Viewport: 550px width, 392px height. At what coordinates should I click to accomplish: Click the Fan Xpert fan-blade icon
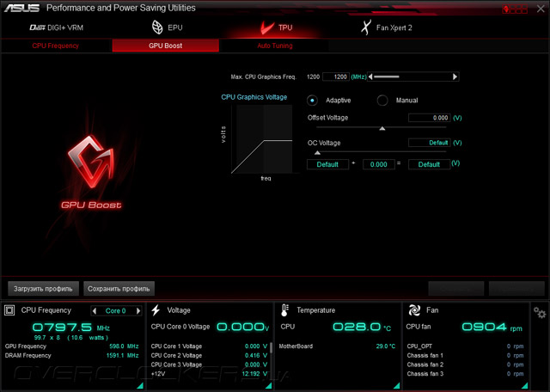(x=366, y=28)
